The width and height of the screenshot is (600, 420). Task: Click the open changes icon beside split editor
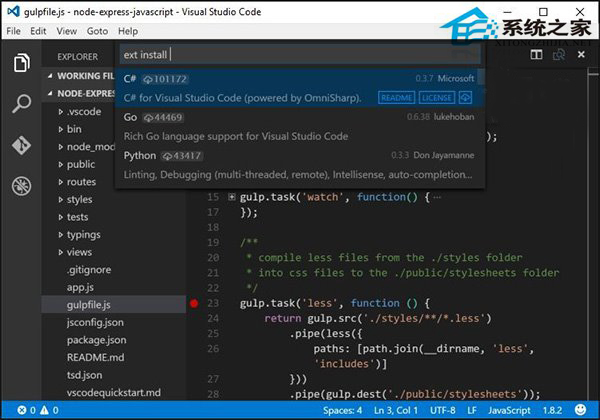click(x=559, y=55)
